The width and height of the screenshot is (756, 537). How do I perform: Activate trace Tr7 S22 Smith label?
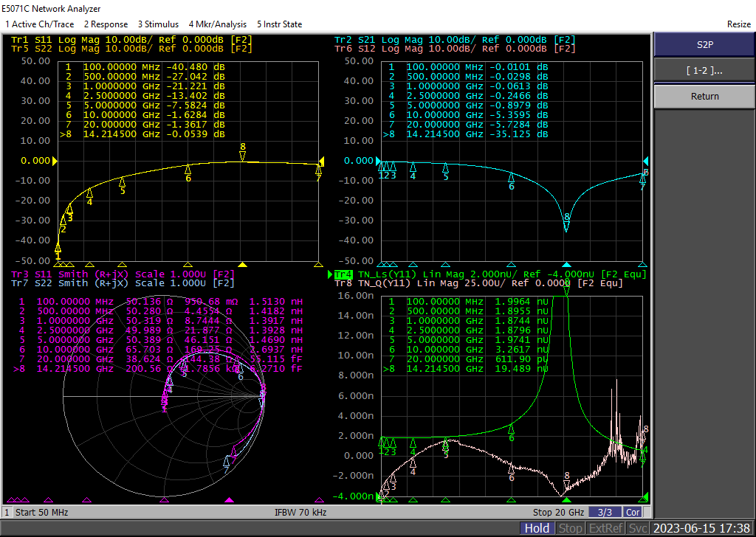(x=123, y=283)
